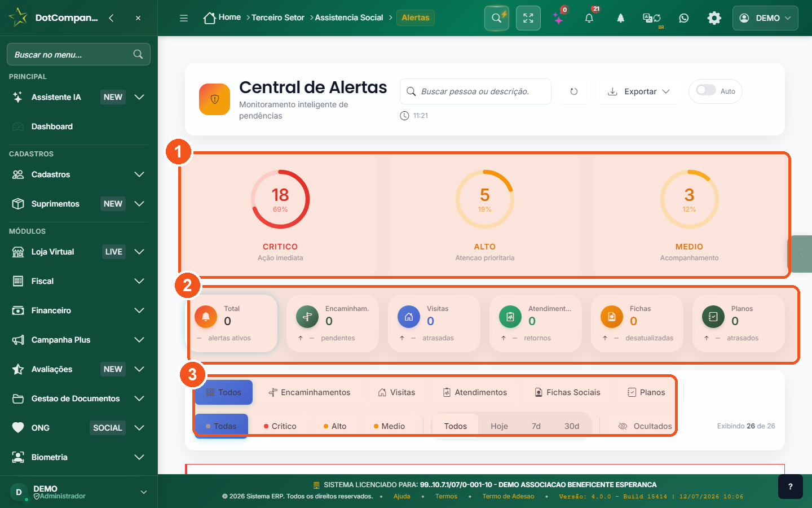Viewport: 812px width, 508px height.
Task: Click the Central de Alertas shield icon
Action: pos(214,99)
